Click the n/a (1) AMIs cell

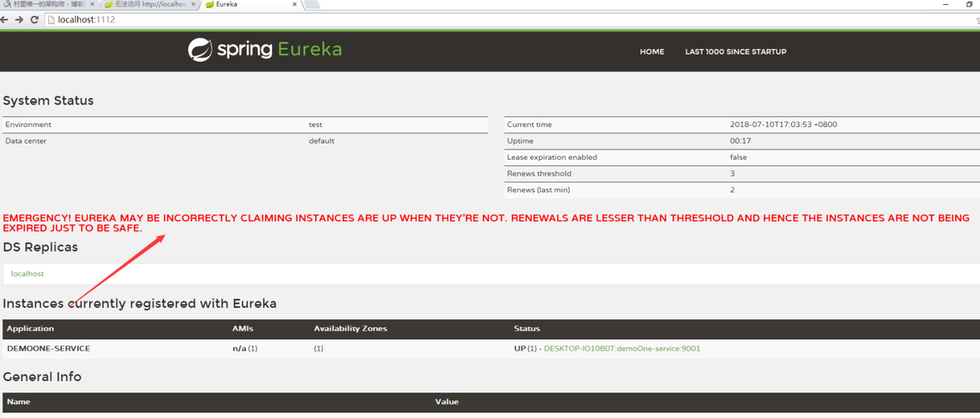(x=244, y=349)
